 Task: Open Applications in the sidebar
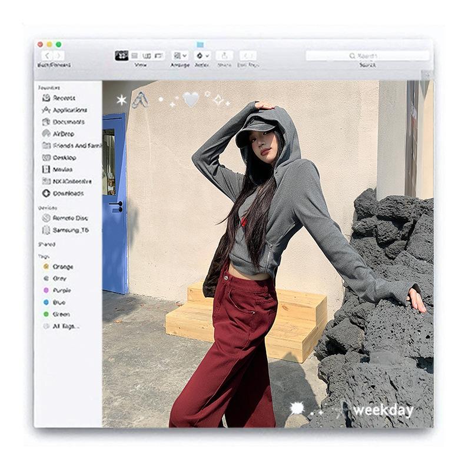click(65, 110)
